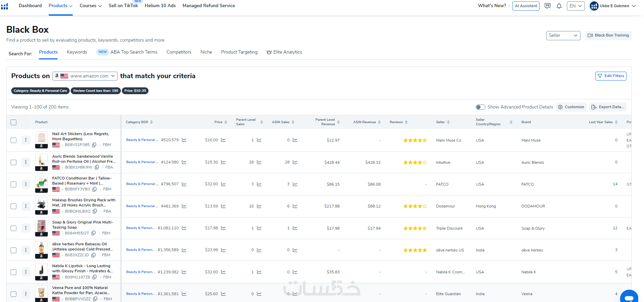Sort by Price column
The width and height of the screenshot is (644, 302).
(x=226, y=122)
